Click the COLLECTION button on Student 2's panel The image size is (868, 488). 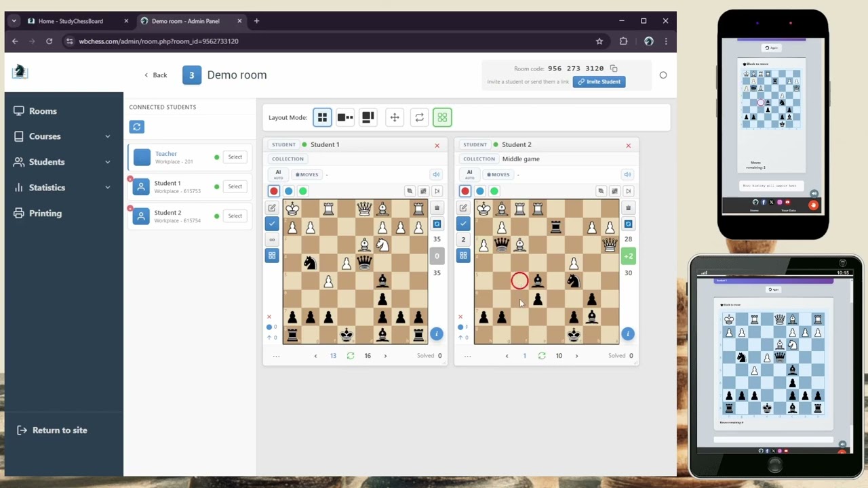pos(479,159)
